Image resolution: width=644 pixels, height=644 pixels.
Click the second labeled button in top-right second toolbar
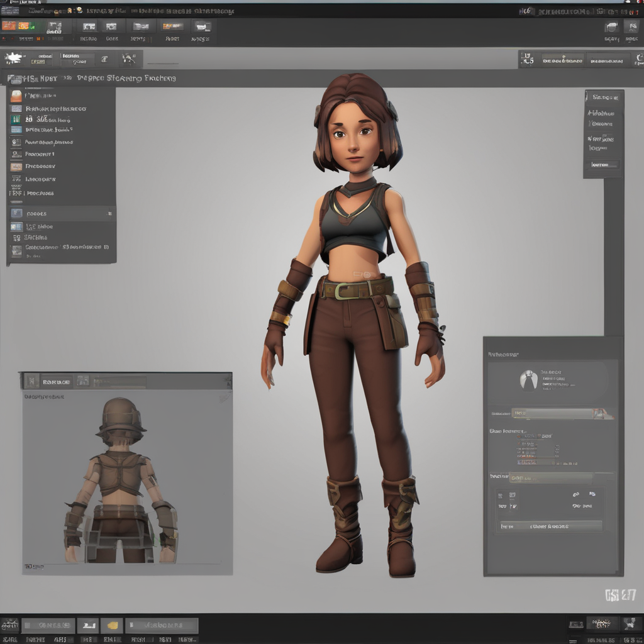click(607, 60)
